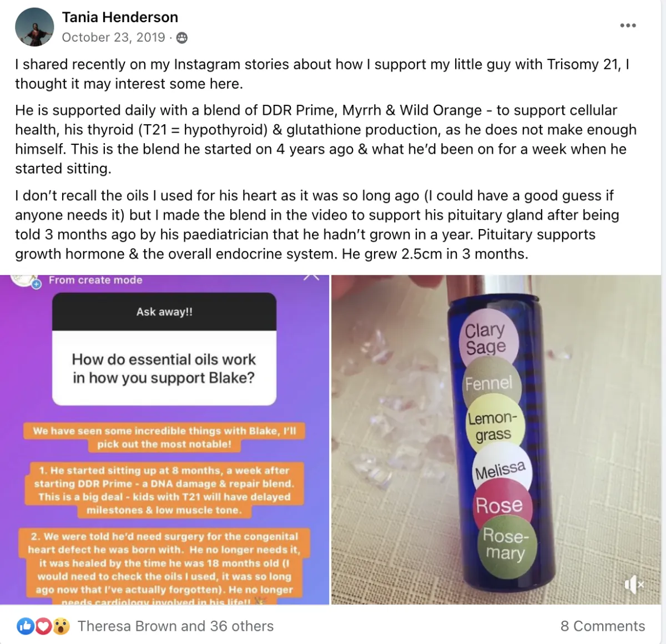Click the 'Ask away!!' question box header
This screenshot has width=666, height=644.
(x=164, y=312)
